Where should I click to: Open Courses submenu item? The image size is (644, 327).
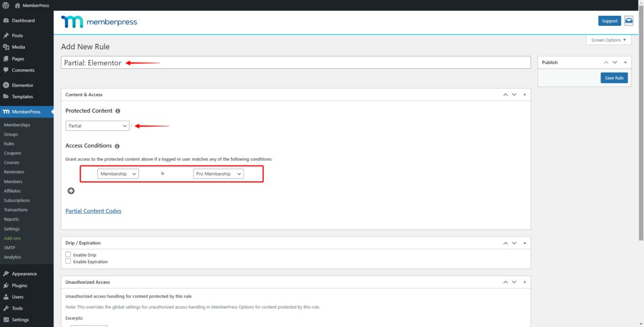pyautogui.click(x=12, y=162)
